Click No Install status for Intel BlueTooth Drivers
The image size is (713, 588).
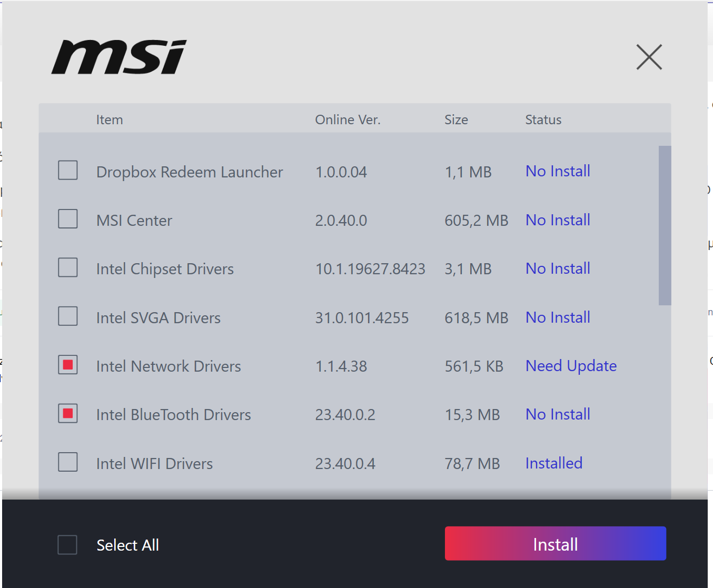pyautogui.click(x=558, y=414)
